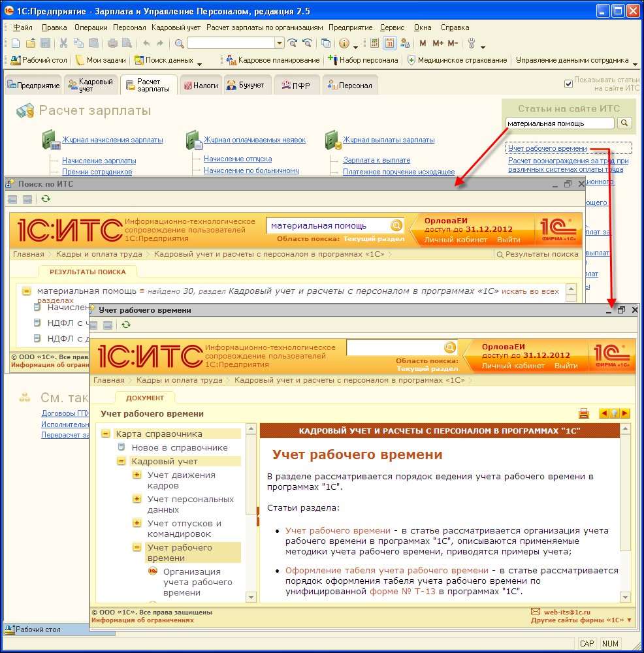
Task: Click the M- memory toolbar button
Action: click(453, 43)
